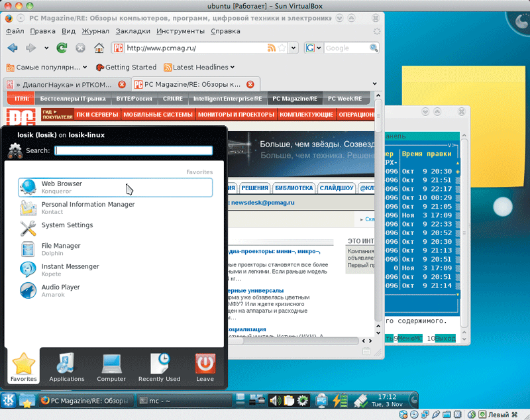The image size is (530, 420).
Task: Open the battery power lightning icon
Action: (340, 401)
